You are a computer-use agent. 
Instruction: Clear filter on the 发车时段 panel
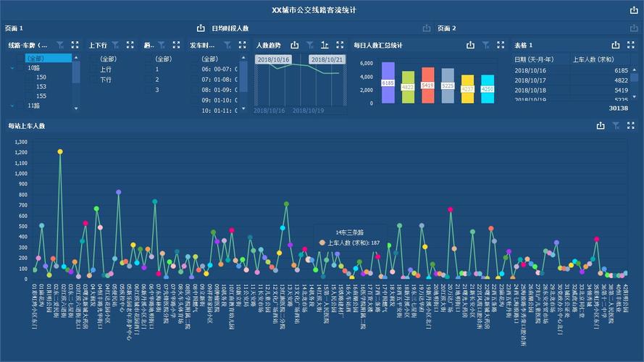point(227,45)
